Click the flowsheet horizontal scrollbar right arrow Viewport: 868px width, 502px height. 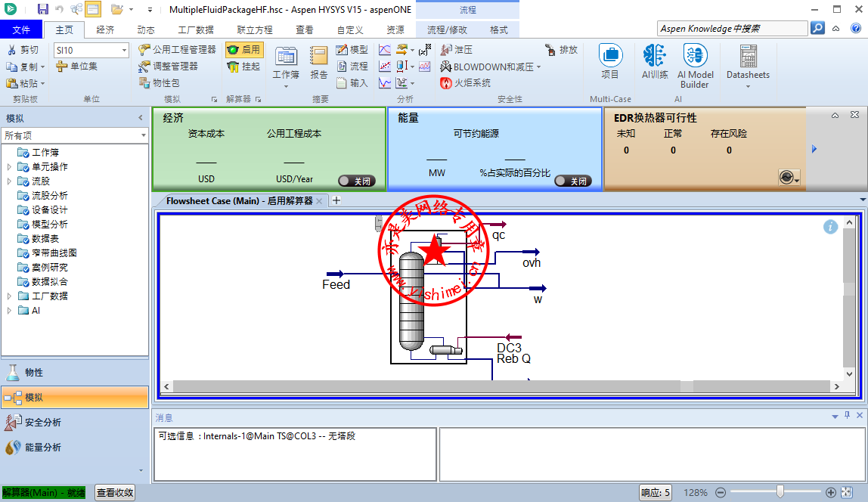(x=837, y=386)
